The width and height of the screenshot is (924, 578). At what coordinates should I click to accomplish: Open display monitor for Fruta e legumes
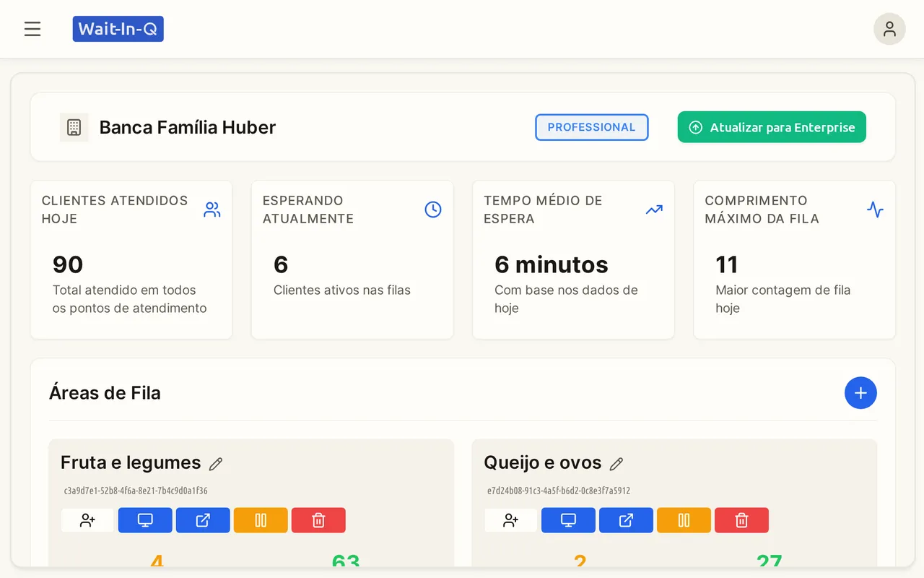click(145, 520)
